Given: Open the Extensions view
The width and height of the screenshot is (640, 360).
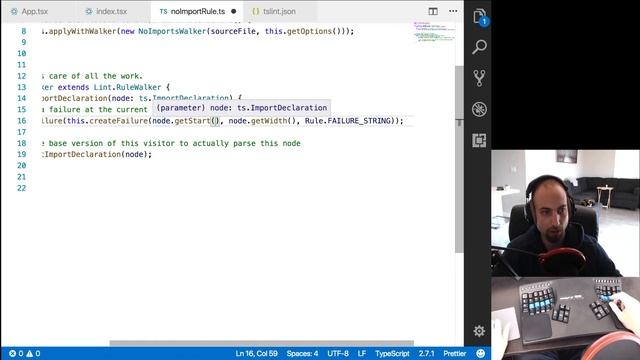Looking at the screenshot, I should click(479, 140).
